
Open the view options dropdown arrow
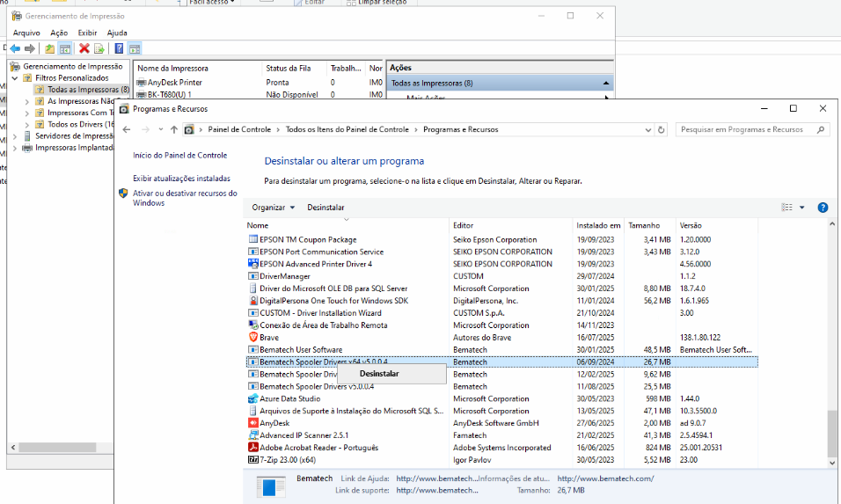tap(802, 208)
